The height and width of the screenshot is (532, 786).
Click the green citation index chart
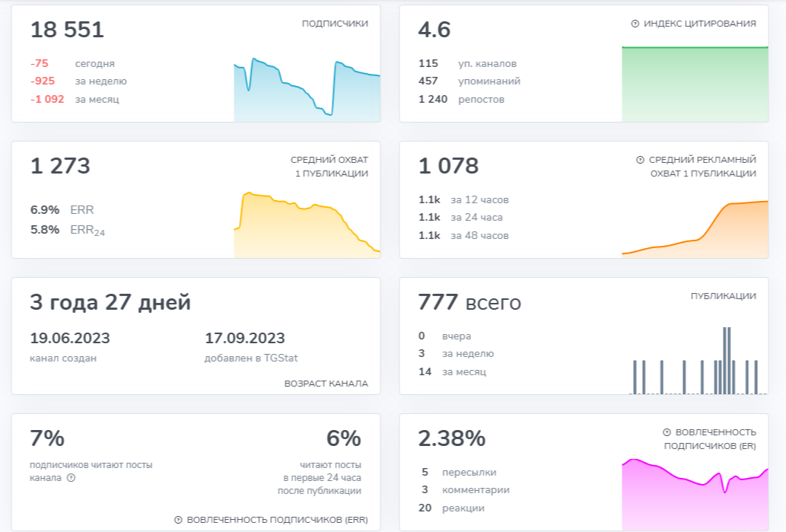695,84
